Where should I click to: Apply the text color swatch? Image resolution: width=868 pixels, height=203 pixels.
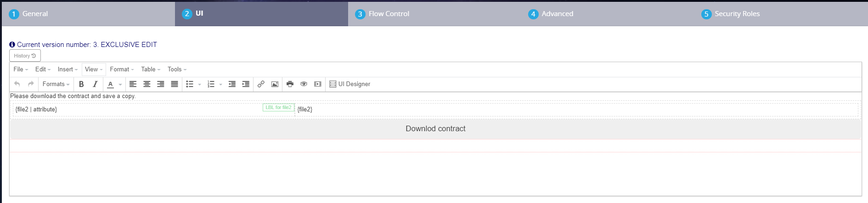(110, 84)
